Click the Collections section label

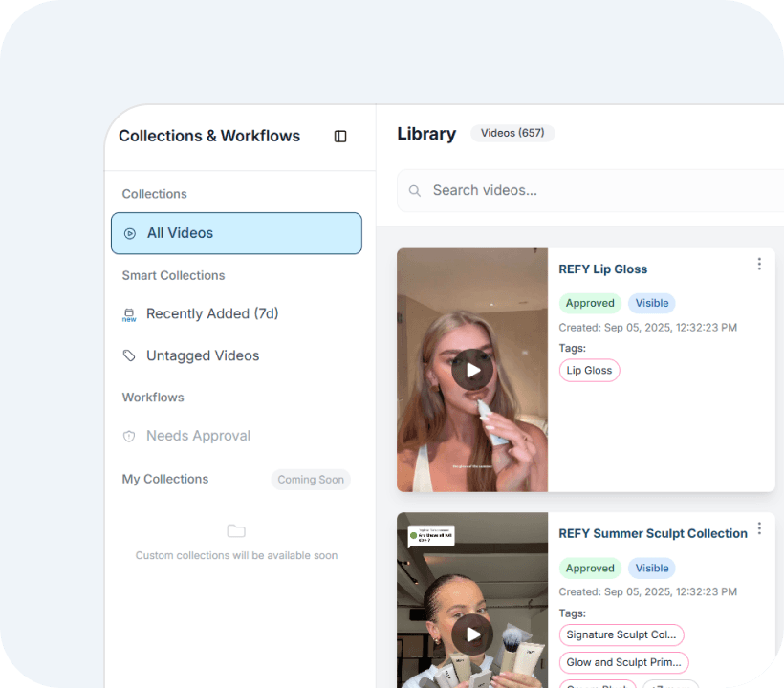pyautogui.click(x=154, y=194)
